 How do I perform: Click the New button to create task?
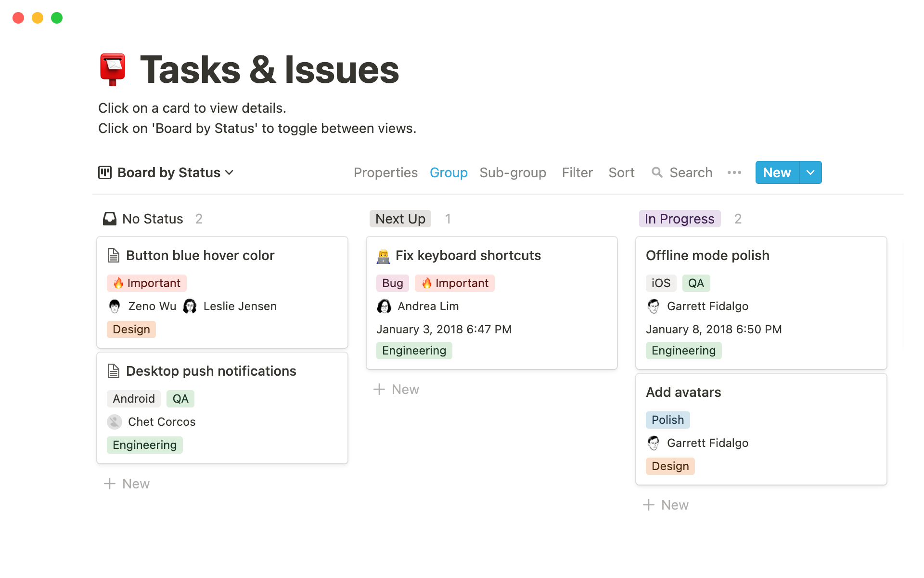[776, 172]
